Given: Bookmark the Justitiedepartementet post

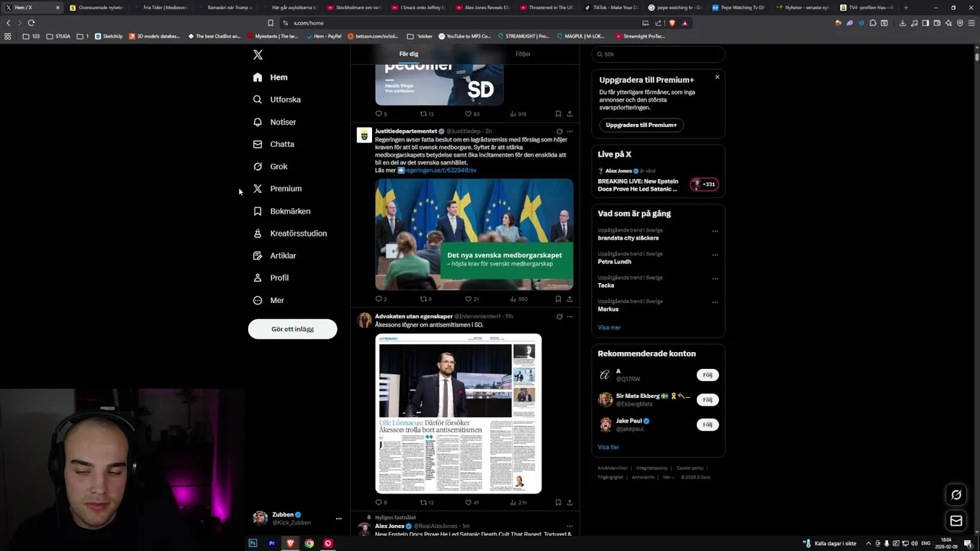Looking at the screenshot, I should pyautogui.click(x=558, y=299).
